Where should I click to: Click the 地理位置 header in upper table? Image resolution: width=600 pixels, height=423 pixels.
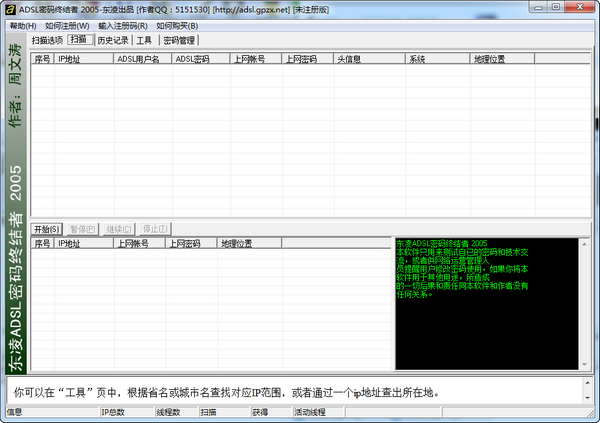point(502,59)
